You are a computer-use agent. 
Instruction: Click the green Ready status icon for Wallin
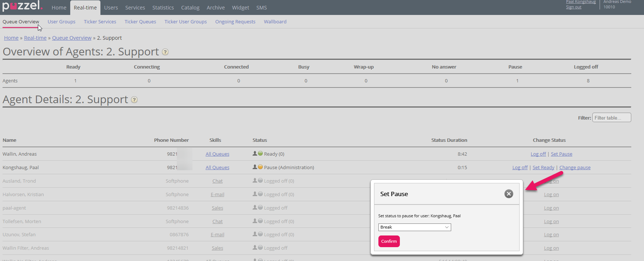[x=261, y=154]
